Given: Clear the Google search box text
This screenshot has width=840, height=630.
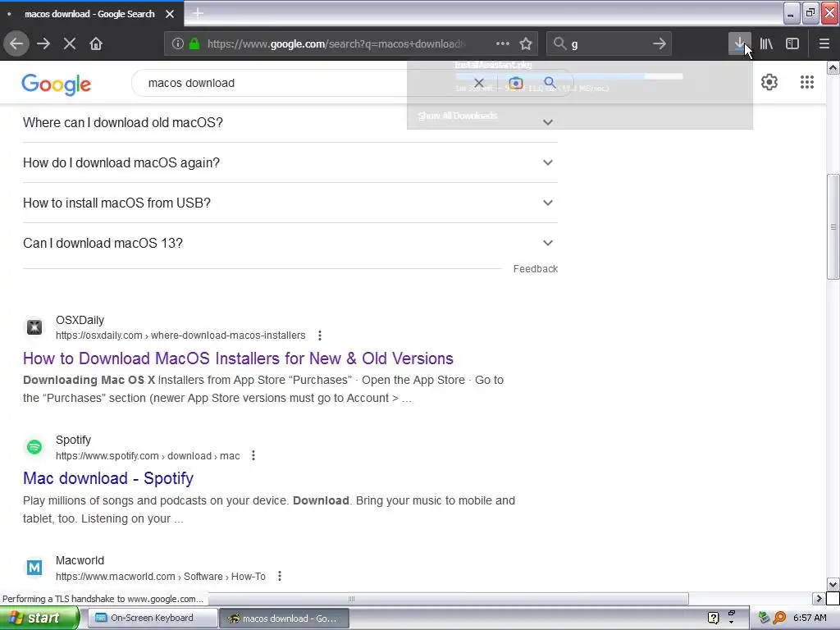Looking at the screenshot, I should [x=479, y=83].
